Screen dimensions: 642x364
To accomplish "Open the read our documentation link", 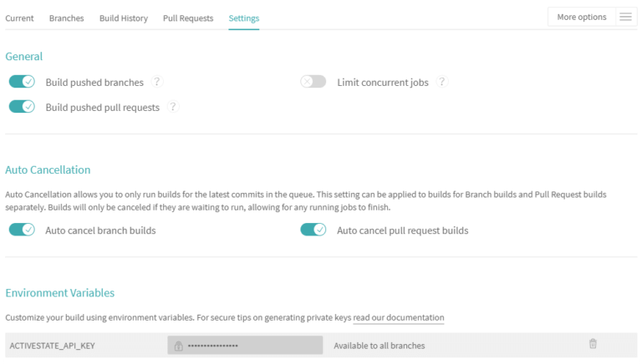I will click(x=399, y=318).
